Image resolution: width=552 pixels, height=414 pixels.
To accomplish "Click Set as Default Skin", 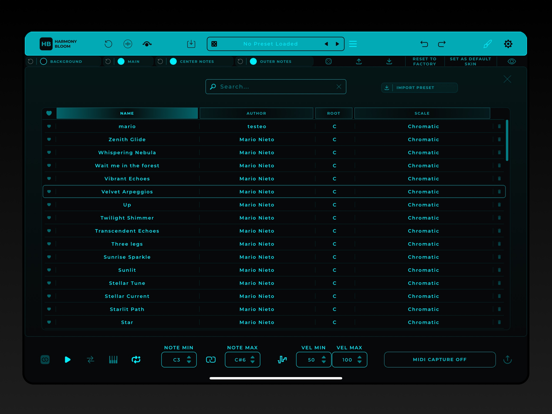I will [x=470, y=62].
